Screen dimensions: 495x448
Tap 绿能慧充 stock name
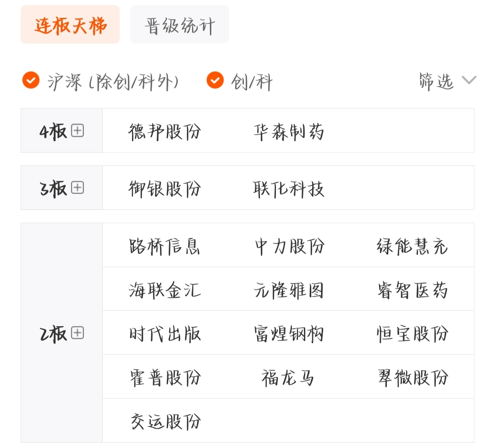coord(412,246)
